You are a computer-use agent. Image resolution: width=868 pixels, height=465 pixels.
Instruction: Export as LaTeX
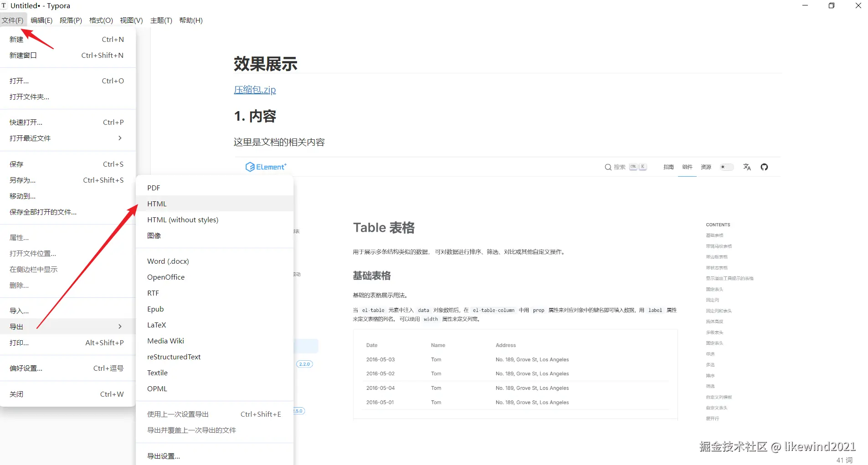(215, 325)
